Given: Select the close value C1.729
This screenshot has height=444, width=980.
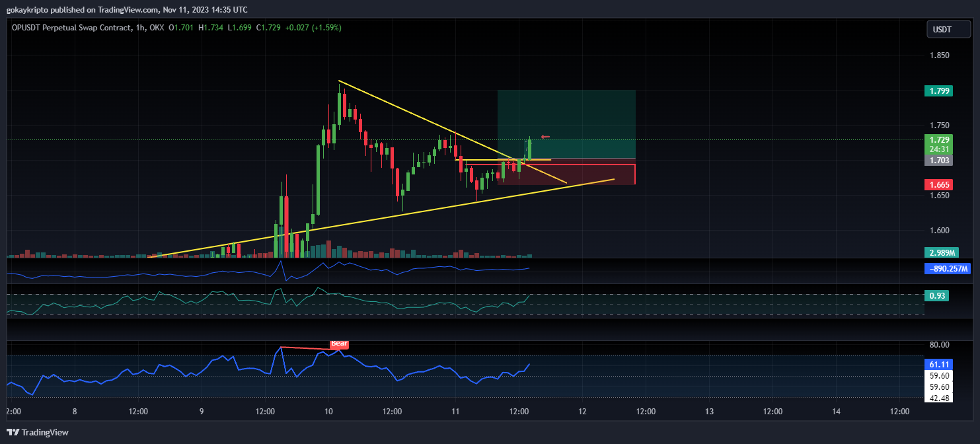Looking at the screenshot, I should point(268,28).
